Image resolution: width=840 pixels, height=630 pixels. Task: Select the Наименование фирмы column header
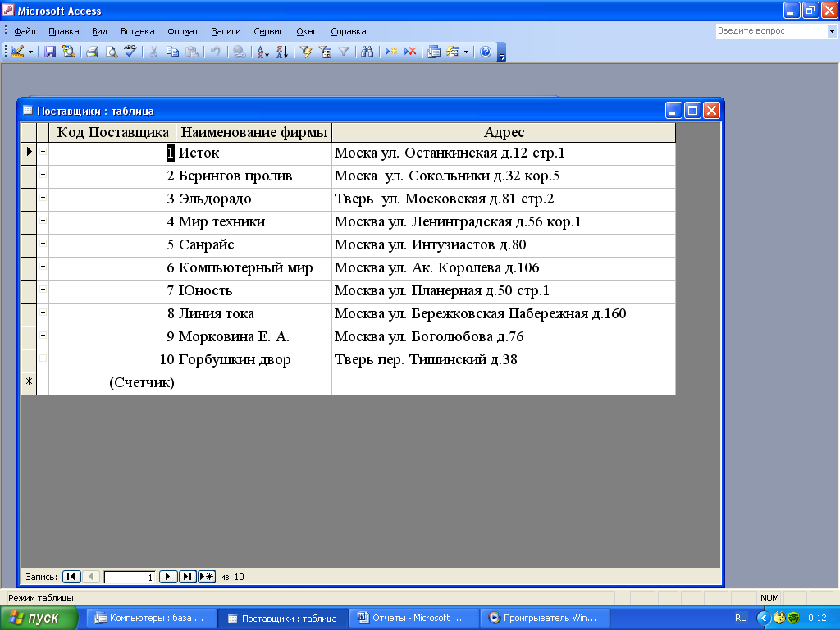tap(254, 132)
